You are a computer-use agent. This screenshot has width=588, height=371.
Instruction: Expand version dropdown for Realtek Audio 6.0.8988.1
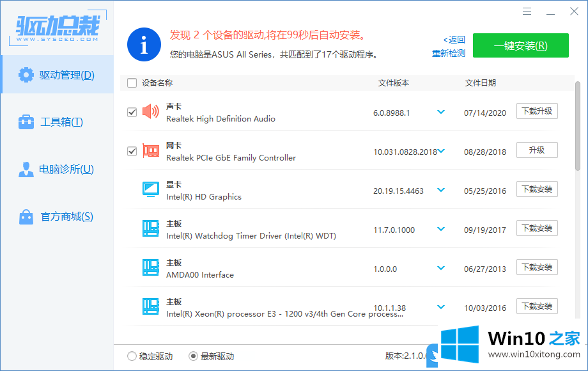click(441, 112)
